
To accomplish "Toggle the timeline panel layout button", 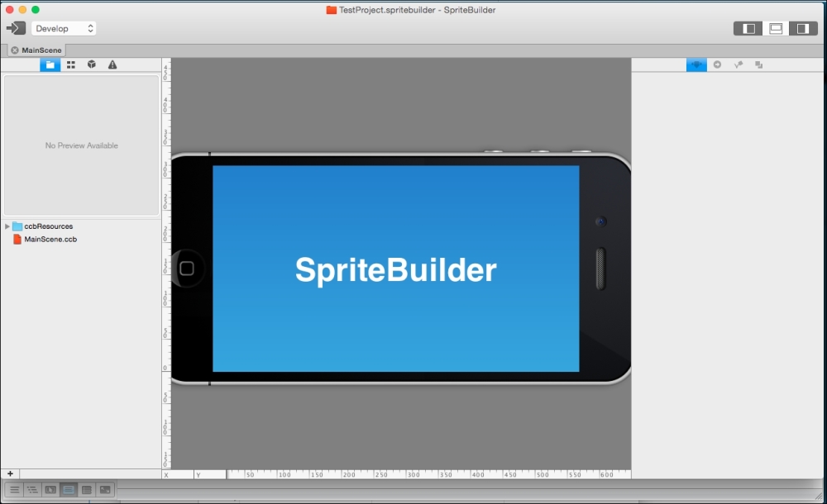I will (x=775, y=27).
